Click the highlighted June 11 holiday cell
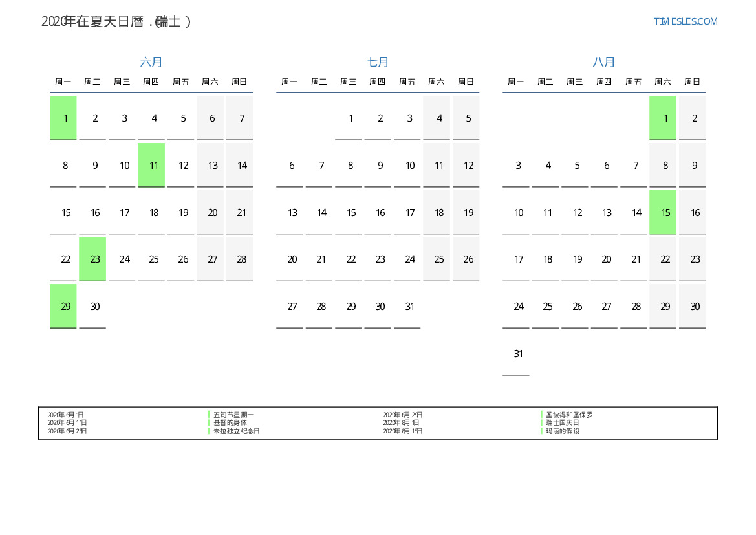756x535 pixels. [x=151, y=165]
